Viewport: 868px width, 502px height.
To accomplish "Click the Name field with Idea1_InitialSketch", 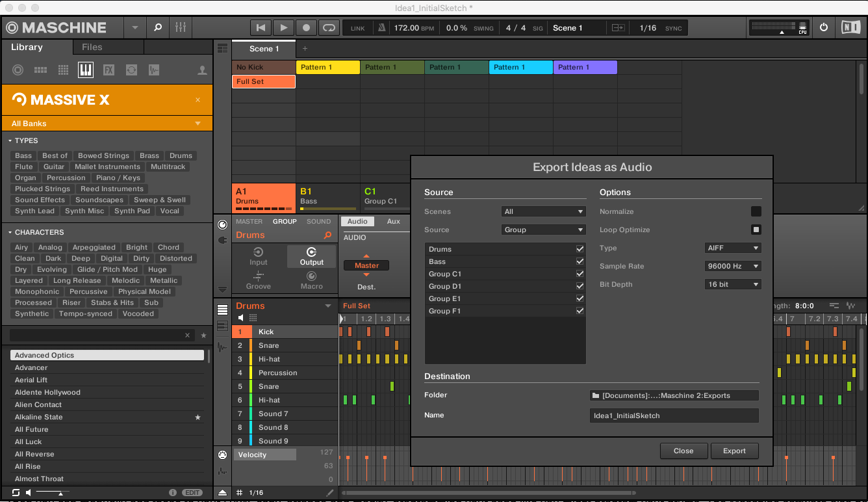I will (x=674, y=416).
